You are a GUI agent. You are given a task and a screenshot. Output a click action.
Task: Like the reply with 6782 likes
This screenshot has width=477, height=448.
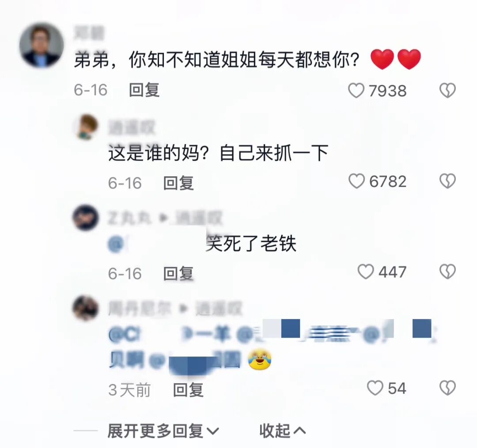tap(356, 181)
